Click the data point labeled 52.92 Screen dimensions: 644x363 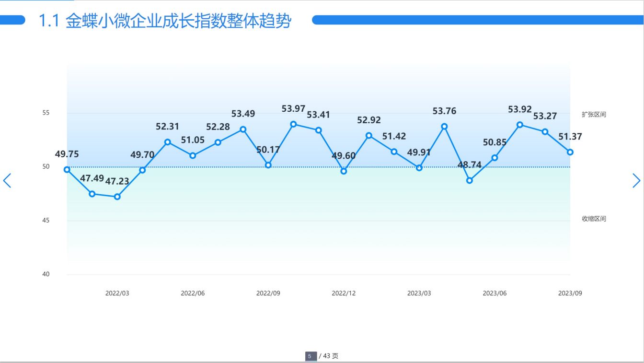(369, 136)
